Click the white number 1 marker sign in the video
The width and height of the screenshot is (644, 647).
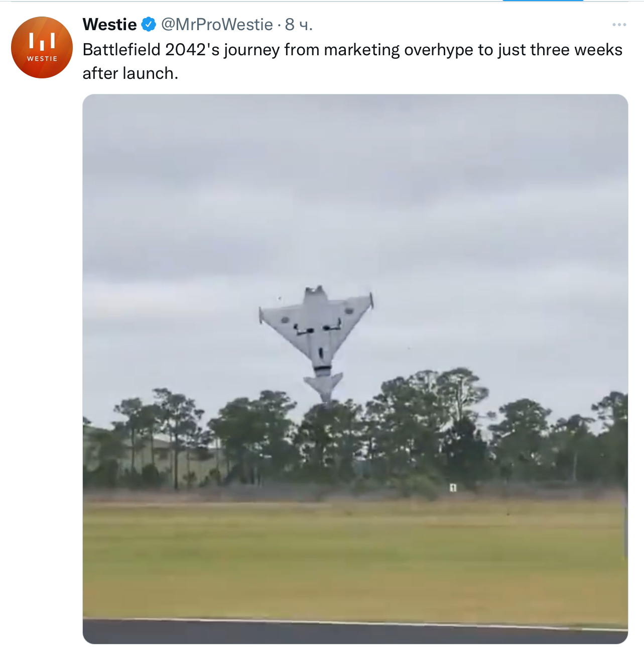(x=453, y=487)
